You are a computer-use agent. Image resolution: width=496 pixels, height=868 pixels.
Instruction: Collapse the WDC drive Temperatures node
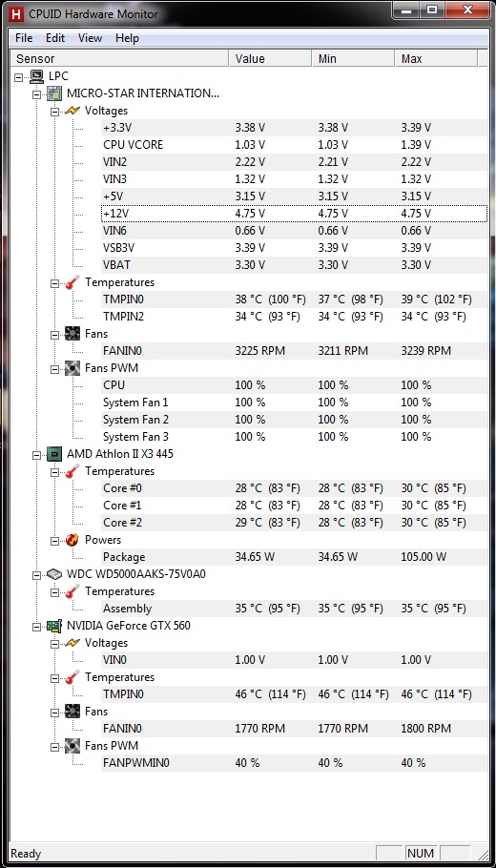(54, 591)
